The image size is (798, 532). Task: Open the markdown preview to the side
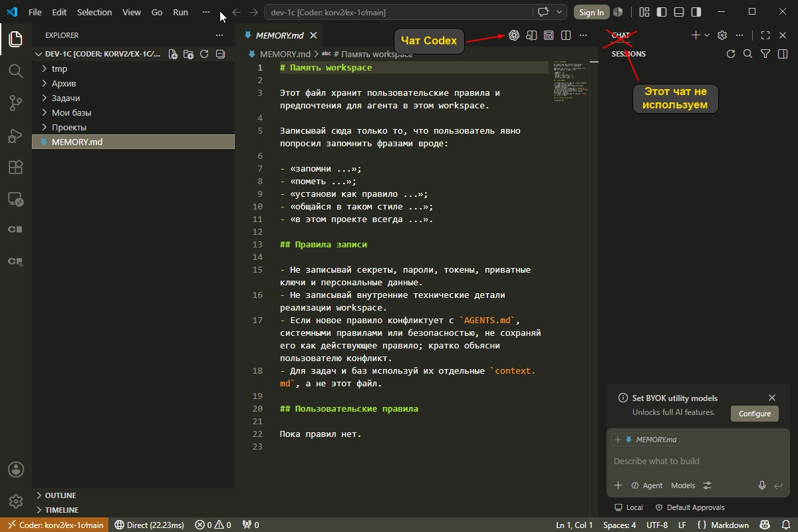[531, 35]
